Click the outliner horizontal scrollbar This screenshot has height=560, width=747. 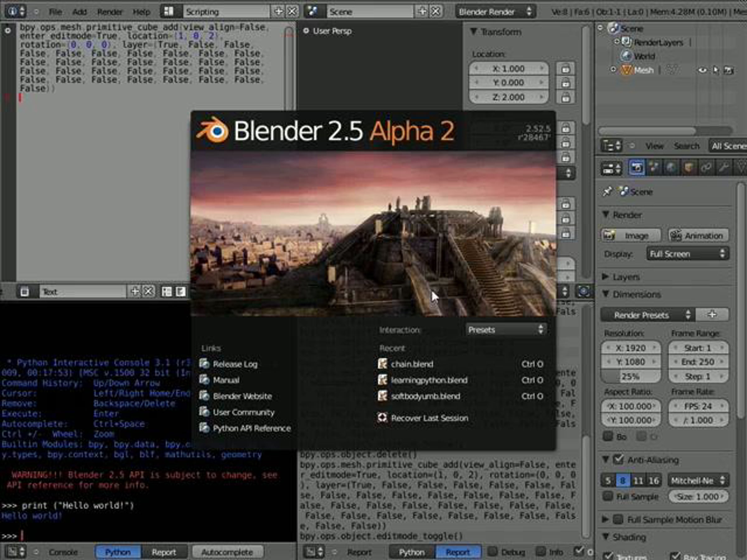(x=647, y=131)
